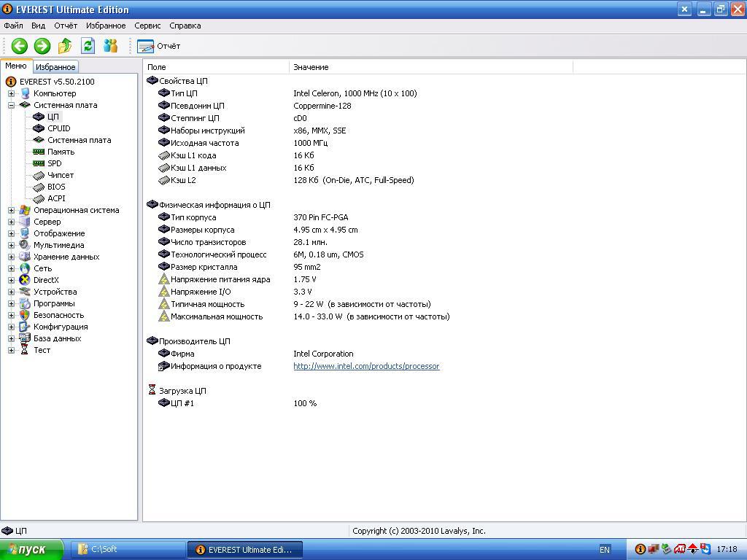Collapse the Системная плата tree node
The width and height of the screenshot is (747, 560).
11,105
